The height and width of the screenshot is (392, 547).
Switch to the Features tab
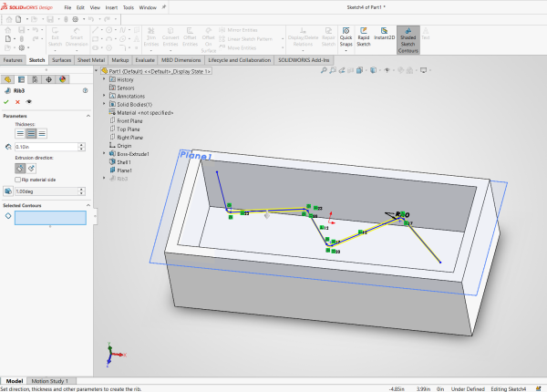(13, 60)
